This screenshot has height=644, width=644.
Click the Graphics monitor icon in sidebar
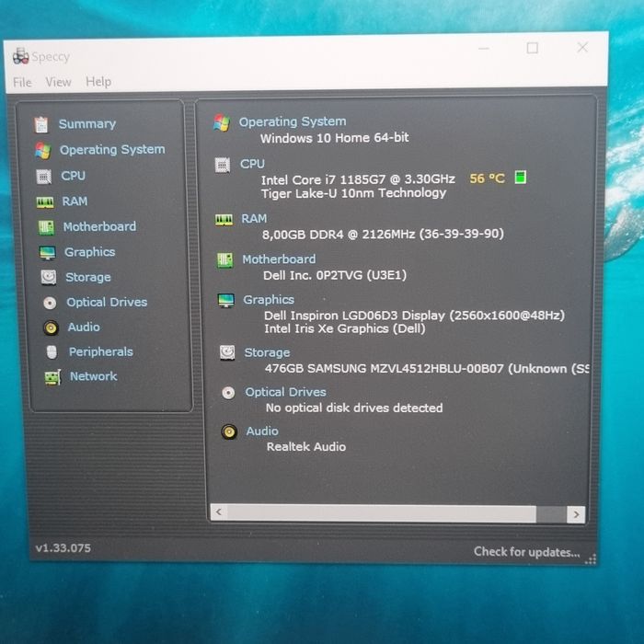point(47,253)
